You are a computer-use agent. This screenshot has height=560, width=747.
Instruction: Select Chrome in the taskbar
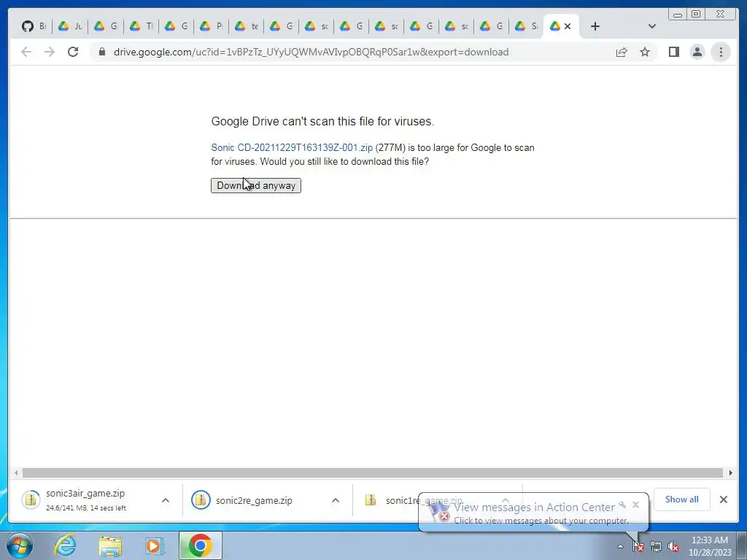[201, 545]
